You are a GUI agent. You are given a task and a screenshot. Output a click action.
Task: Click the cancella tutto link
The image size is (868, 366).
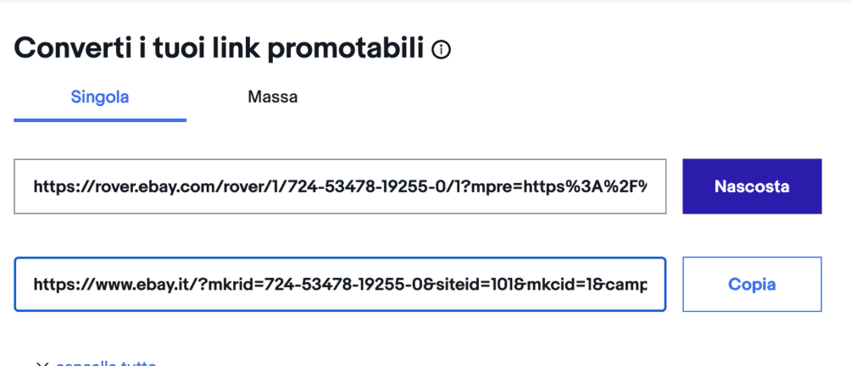pos(106,363)
